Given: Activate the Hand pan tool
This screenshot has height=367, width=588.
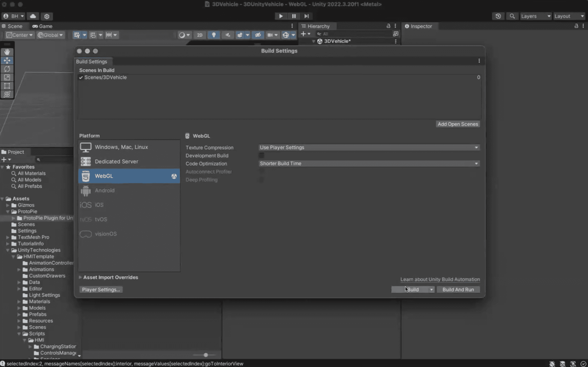Looking at the screenshot, I should click(x=7, y=52).
